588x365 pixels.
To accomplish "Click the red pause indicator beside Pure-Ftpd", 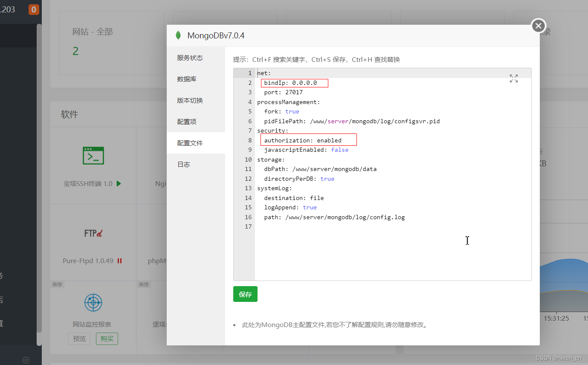I will (120, 261).
